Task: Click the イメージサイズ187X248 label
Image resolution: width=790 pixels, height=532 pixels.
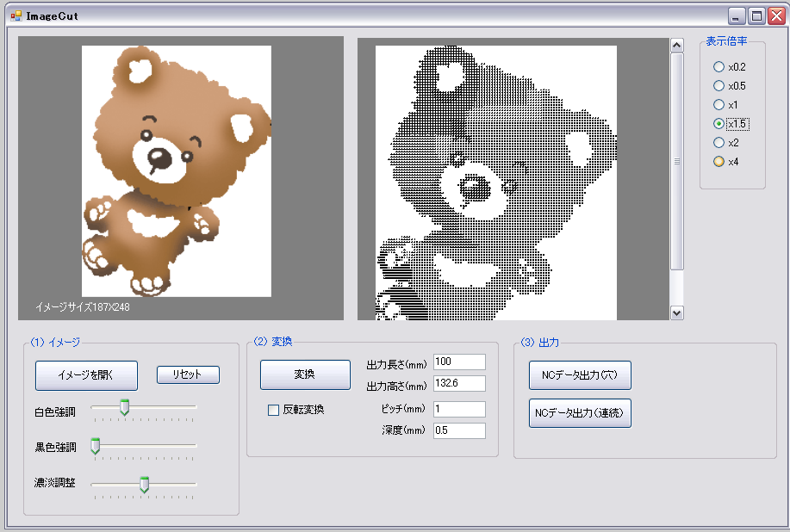Action: pyautogui.click(x=83, y=307)
